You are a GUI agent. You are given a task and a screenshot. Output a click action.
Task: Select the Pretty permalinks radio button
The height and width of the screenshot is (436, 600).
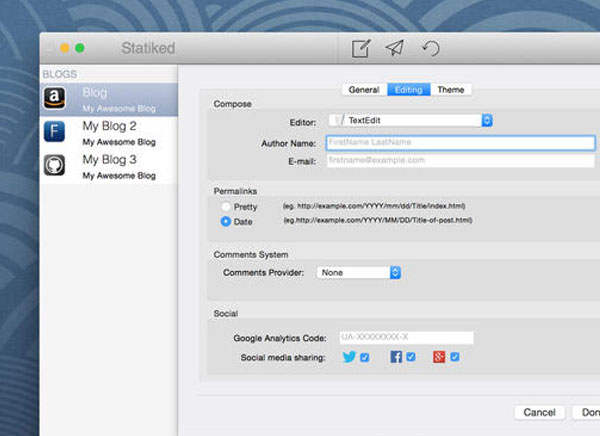point(226,207)
